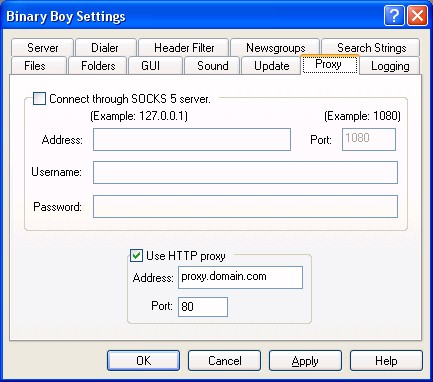
Task: Click the Username: label
Action: tap(56, 172)
